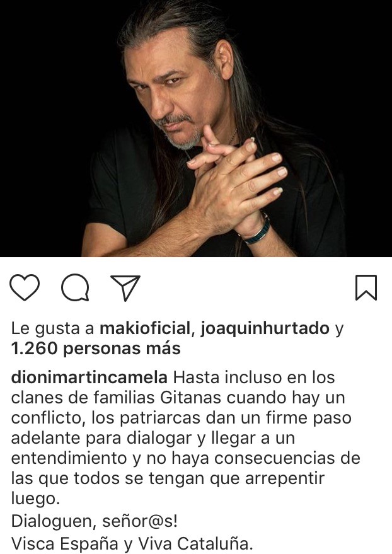Click the 'Le gusta a' text
The image size is (392, 554).
point(52,328)
